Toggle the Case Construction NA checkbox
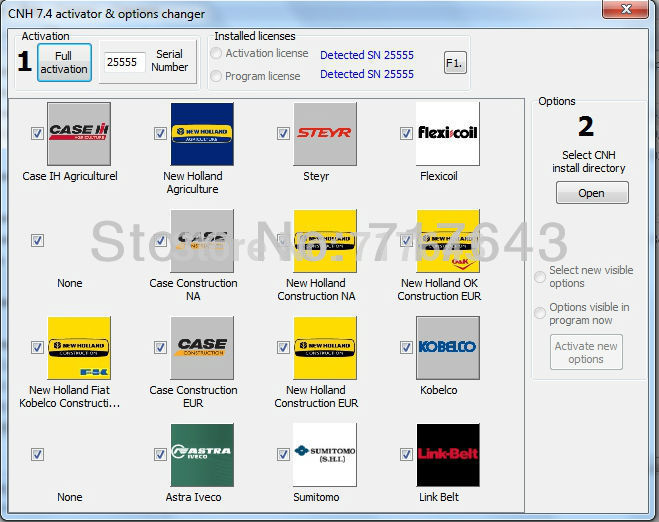Image resolution: width=659 pixels, height=522 pixels. [x=160, y=240]
